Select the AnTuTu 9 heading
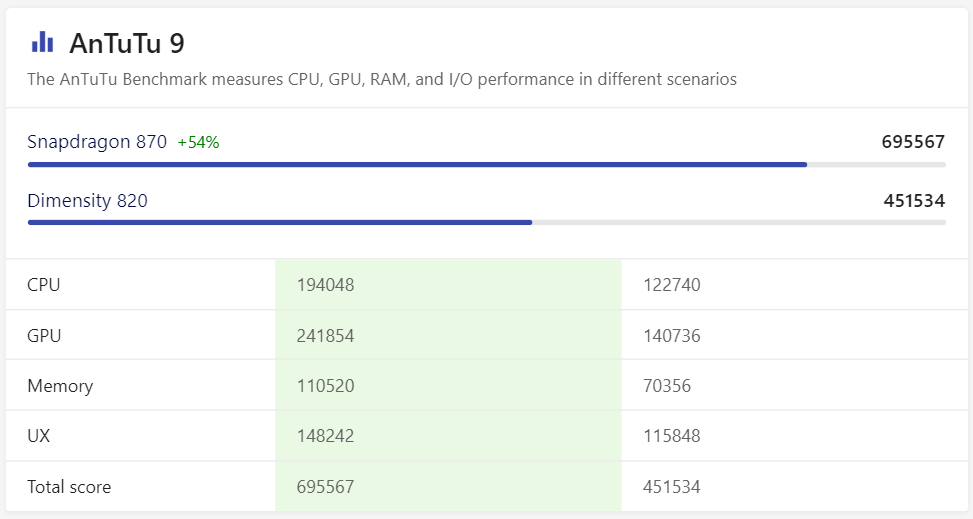Image resolution: width=973 pixels, height=519 pixels. point(127,43)
